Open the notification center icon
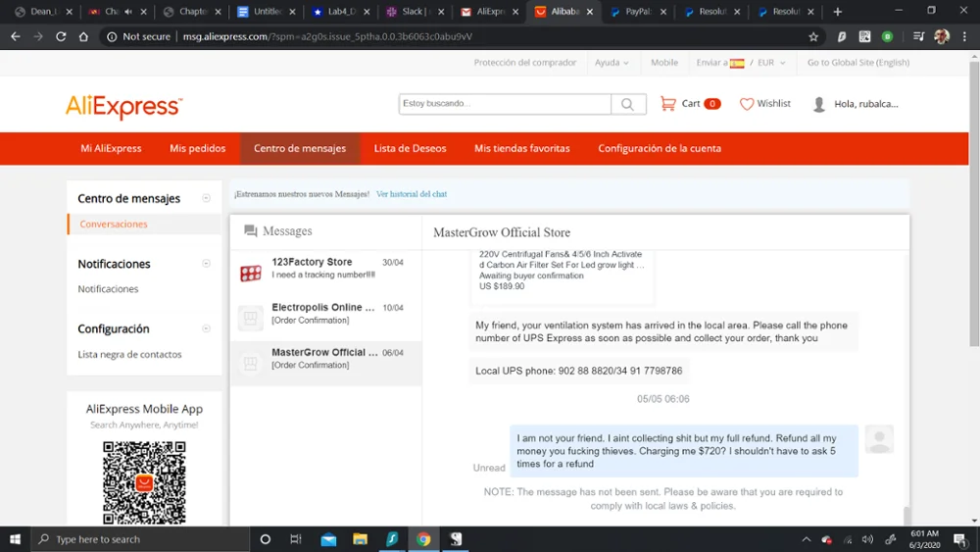Image resolution: width=980 pixels, height=552 pixels. (x=960, y=539)
